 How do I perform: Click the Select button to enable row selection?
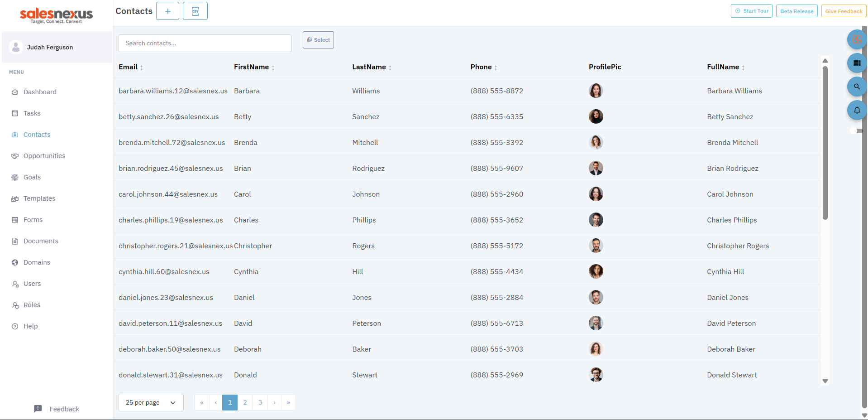tap(318, 40)
